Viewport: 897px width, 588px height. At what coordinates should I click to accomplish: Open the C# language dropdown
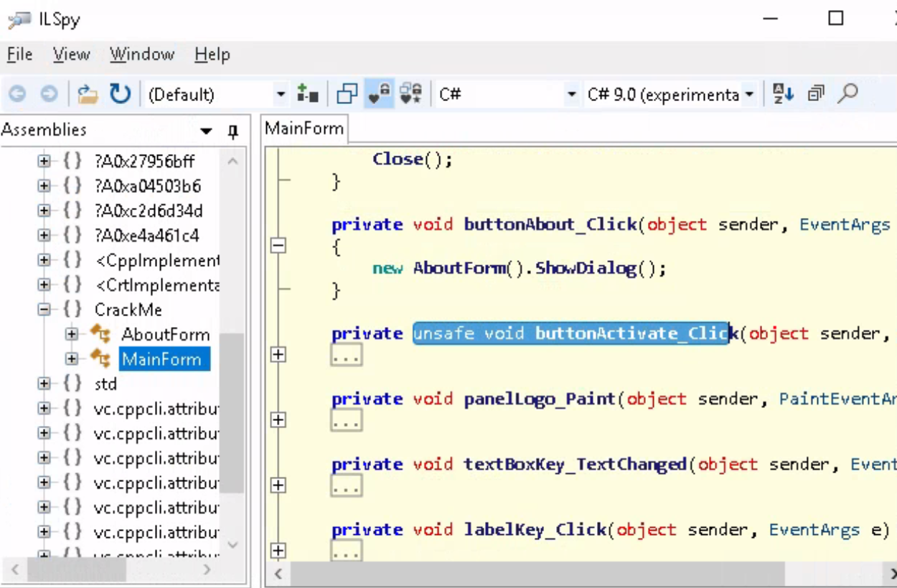tap(571, 94)
